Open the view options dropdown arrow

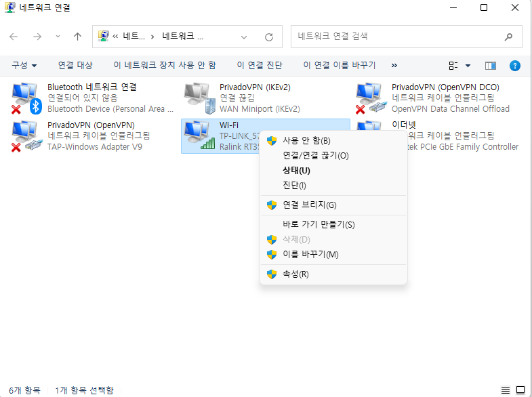[x=468, y=66]
